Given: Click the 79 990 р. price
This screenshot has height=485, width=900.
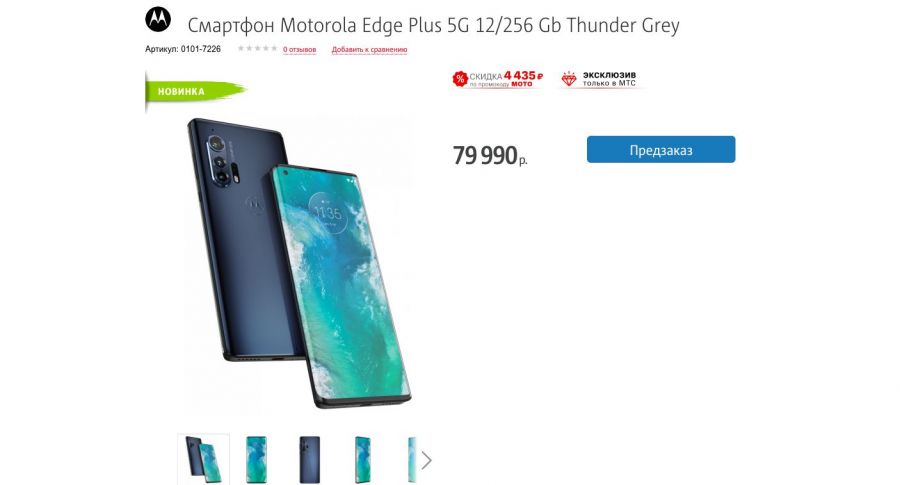Looking at the screenshot, I should click(x=490, y=155).
